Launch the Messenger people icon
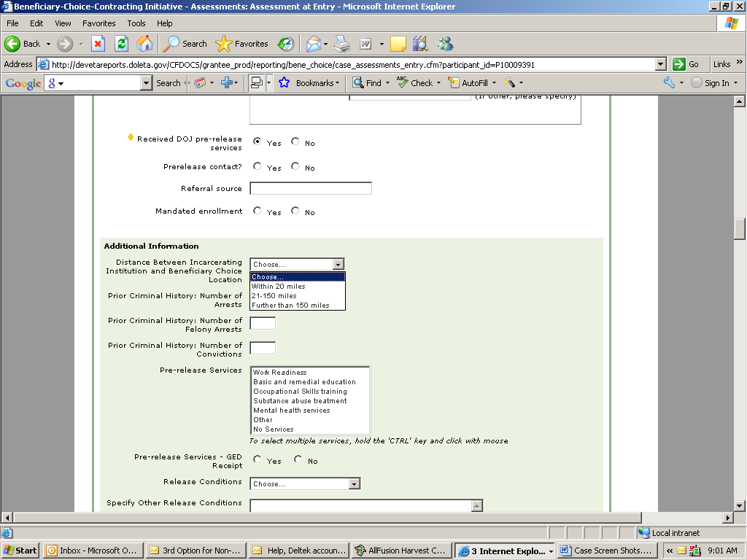This screenshot has height=560, width=747. pyautogui.click(x=445, y=44)
